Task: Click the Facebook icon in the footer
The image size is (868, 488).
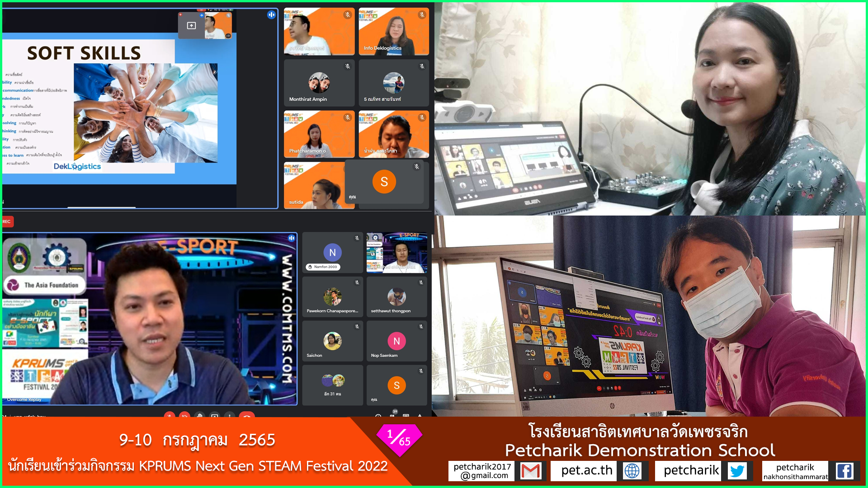Action: [844, 471]
